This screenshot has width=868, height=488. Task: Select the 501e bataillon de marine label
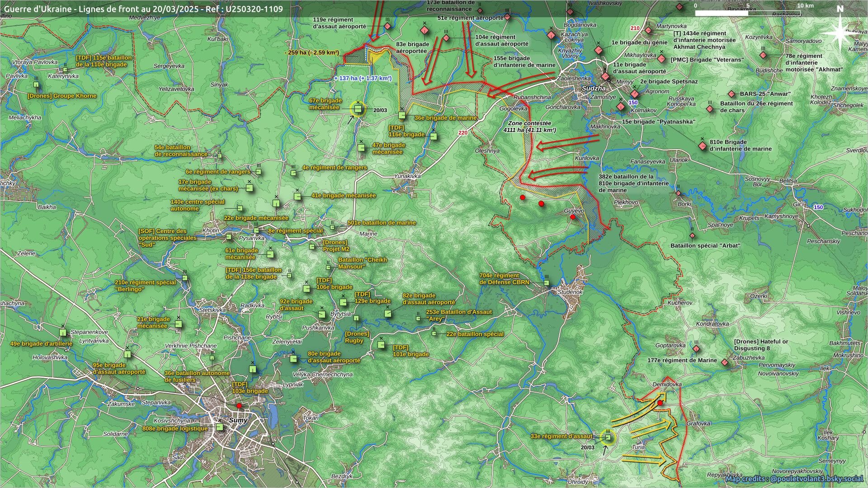(382, 223)
